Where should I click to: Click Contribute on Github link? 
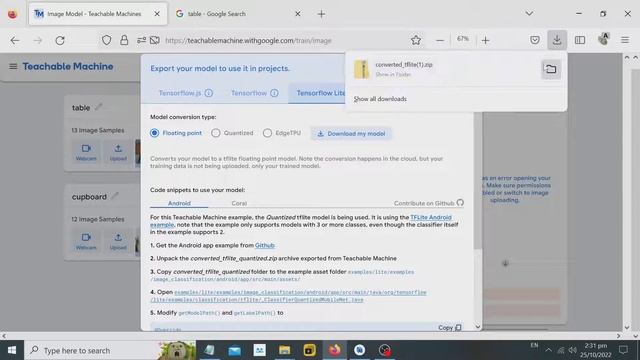pyautogui.click(x=429, y=203)
